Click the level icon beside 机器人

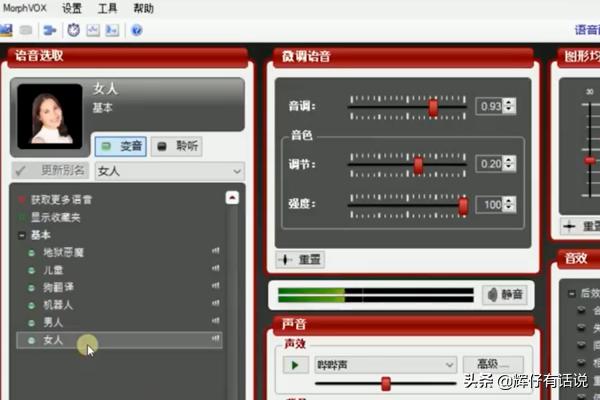click(x=215, y=303)
